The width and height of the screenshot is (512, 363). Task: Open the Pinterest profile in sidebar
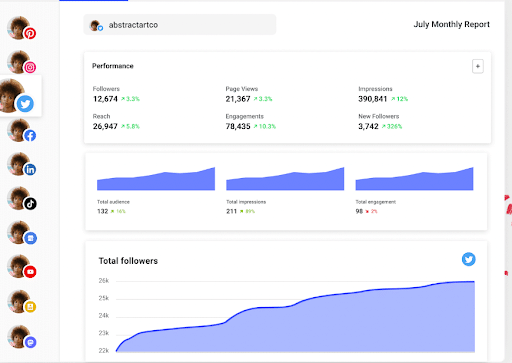click(x=21, y=28)
